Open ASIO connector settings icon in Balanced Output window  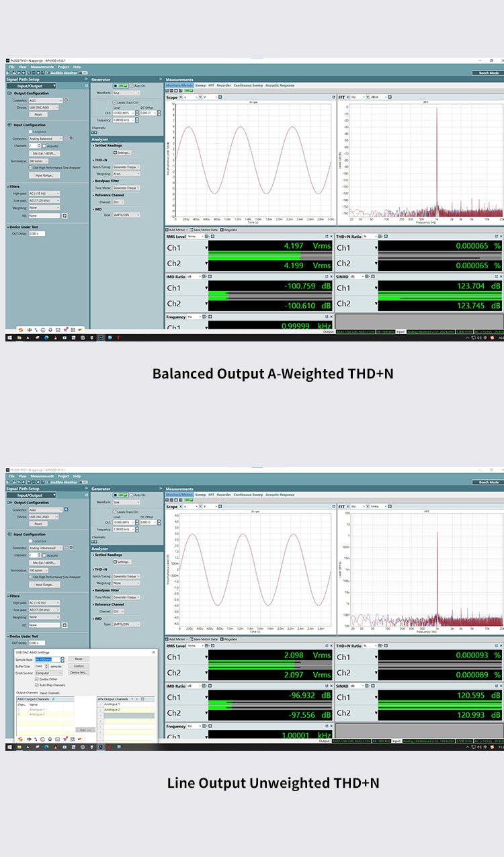[x=67, y=100]
